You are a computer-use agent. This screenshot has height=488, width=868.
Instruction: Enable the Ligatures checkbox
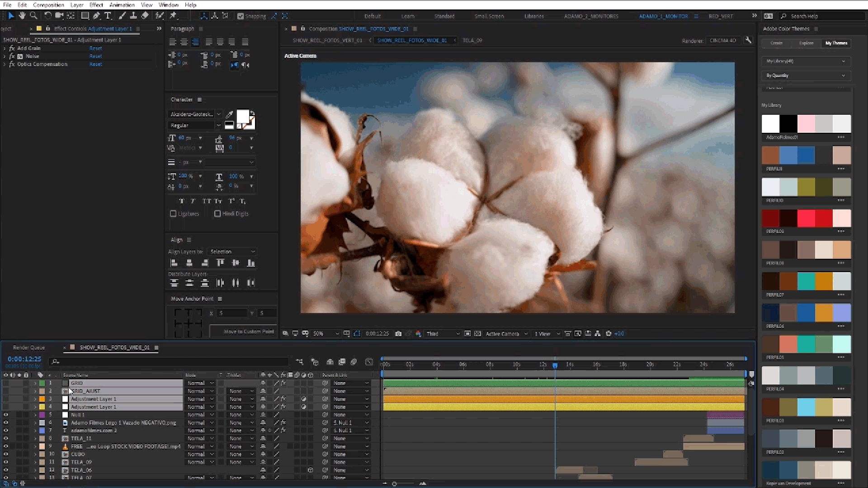click(173, 214)
